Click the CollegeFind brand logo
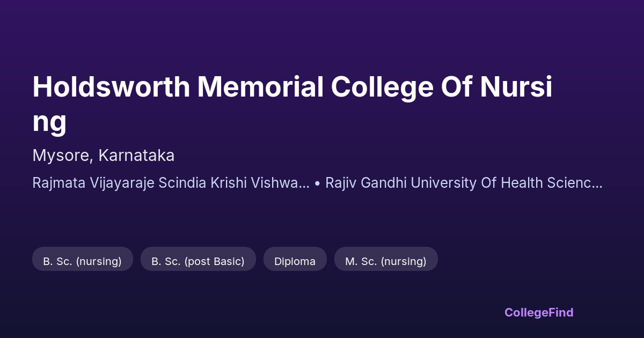The height and width of the screenshot is (338, 644). (538, 312)
